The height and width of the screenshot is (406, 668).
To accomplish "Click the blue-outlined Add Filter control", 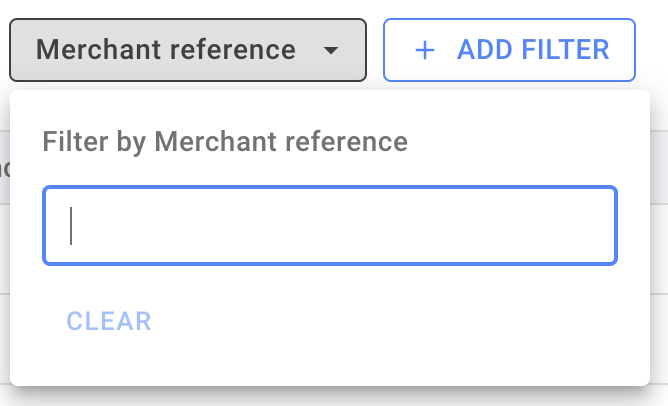I will click(x=509, y=50).
